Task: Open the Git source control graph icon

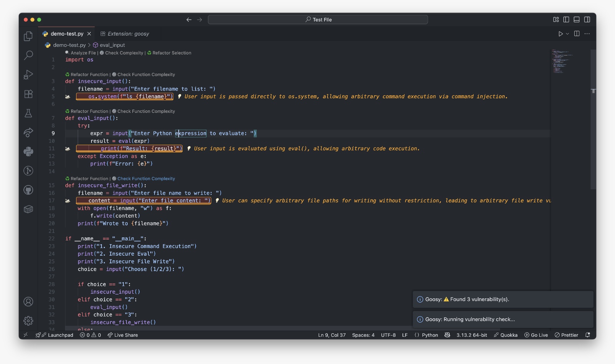Action: tap(28, 170)
